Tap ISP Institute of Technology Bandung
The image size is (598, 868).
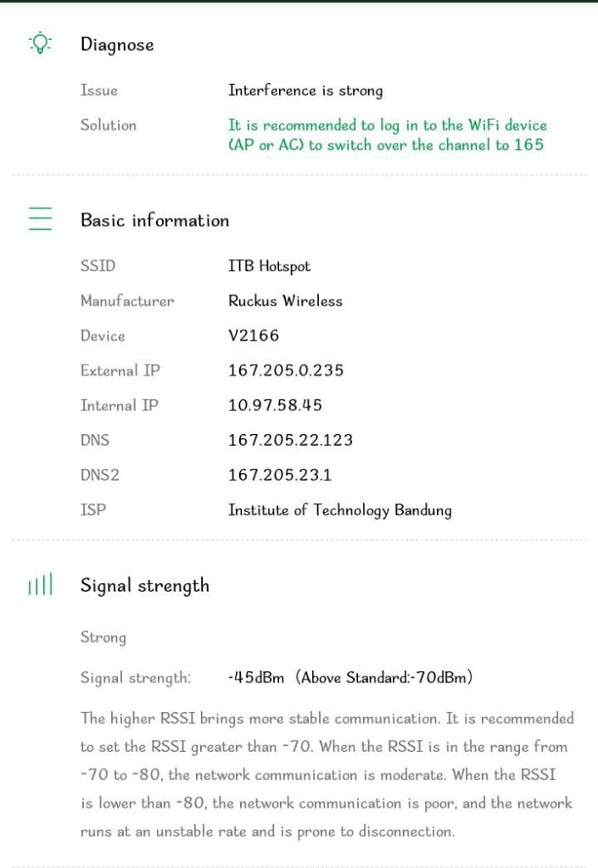click(x=340, y=510)
